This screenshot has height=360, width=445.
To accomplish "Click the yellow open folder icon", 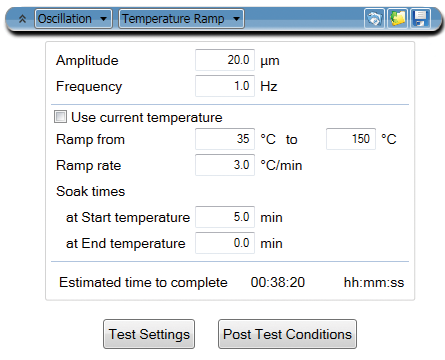I will 397,18.
